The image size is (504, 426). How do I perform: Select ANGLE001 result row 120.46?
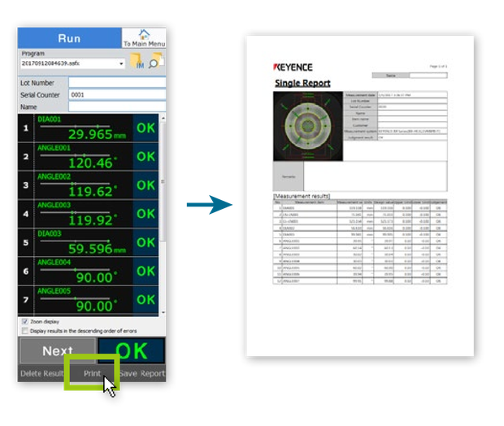click(x=88, y=157)
